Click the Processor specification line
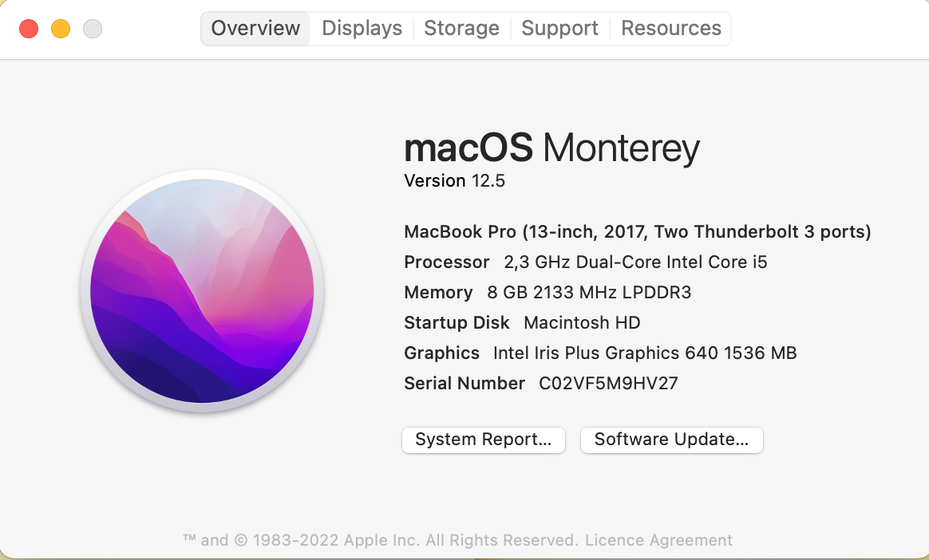The height and width of the screenshot is (560, 929). click(585, 262)
